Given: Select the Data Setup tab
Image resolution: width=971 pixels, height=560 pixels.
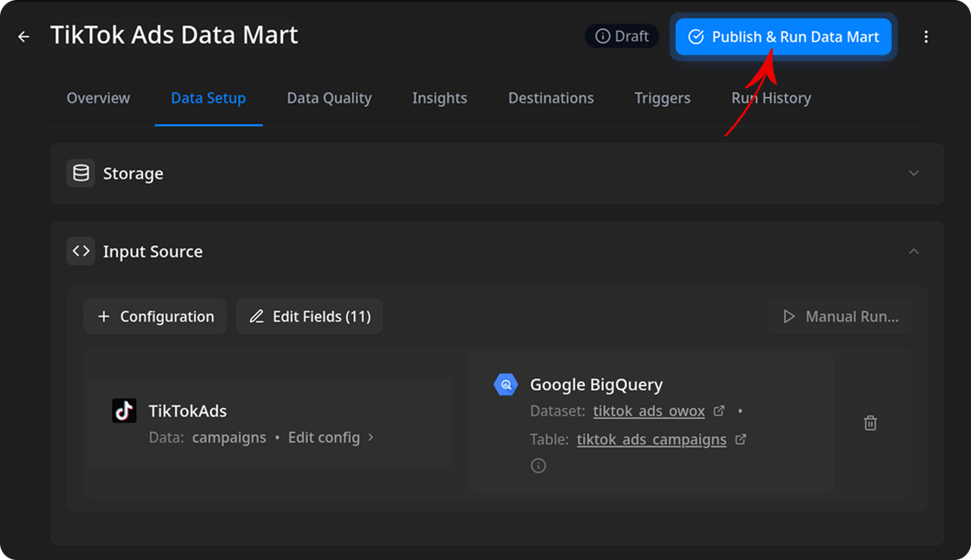Looking at the screenshot, I should [x=209, y=98].
